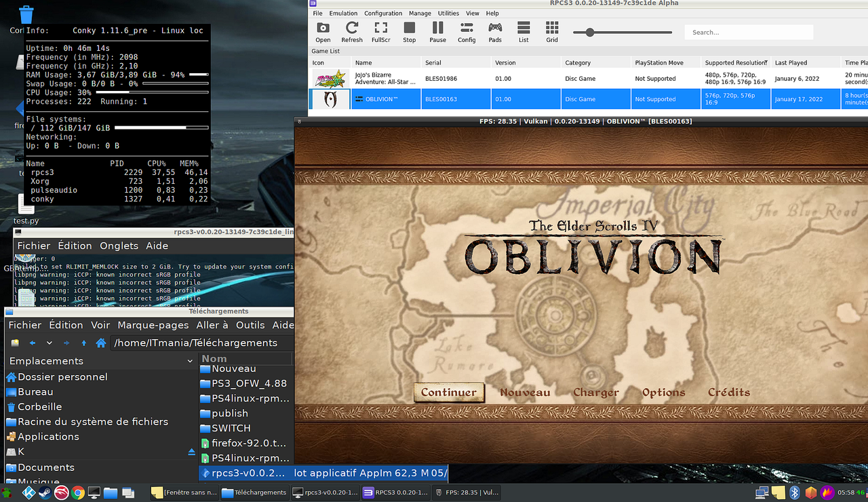868x502 pixels.
Task: Switch game list to Grid view
Action: coord(552,31)
